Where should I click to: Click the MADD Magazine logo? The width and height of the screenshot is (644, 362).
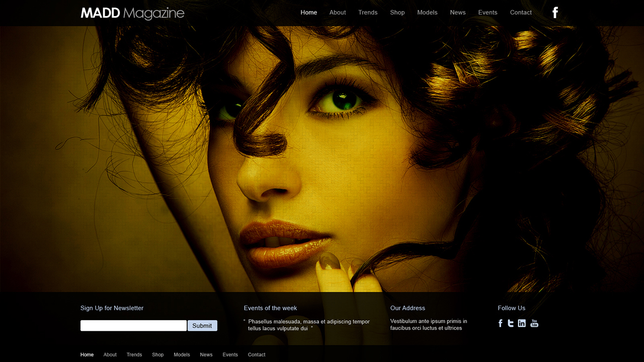pos(132,13)
